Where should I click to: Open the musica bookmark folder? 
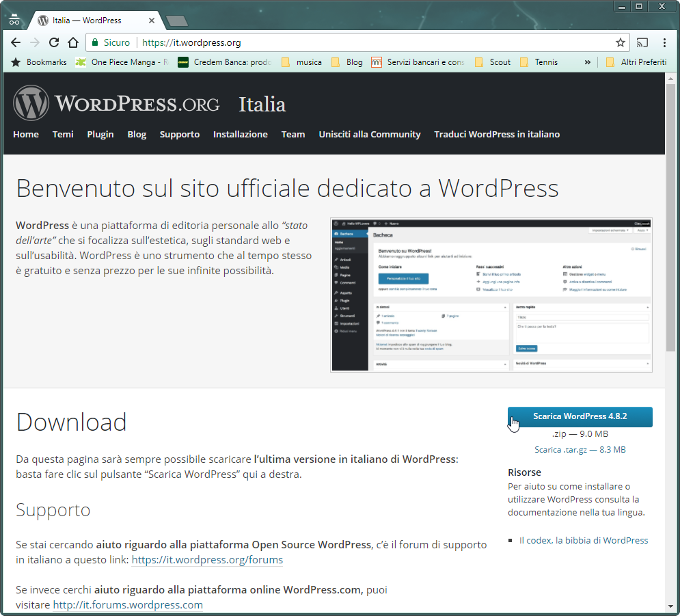pyautogui.click(x=301, y=62)
